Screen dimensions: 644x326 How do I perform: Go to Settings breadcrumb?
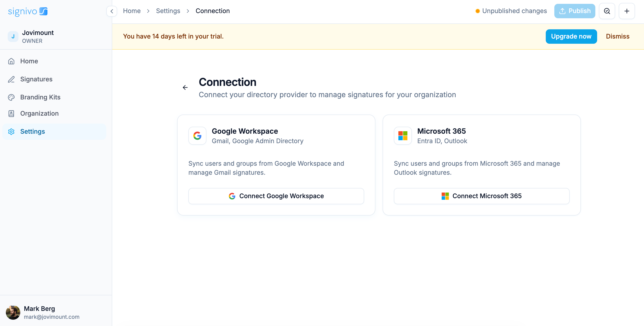pos(168,11)
